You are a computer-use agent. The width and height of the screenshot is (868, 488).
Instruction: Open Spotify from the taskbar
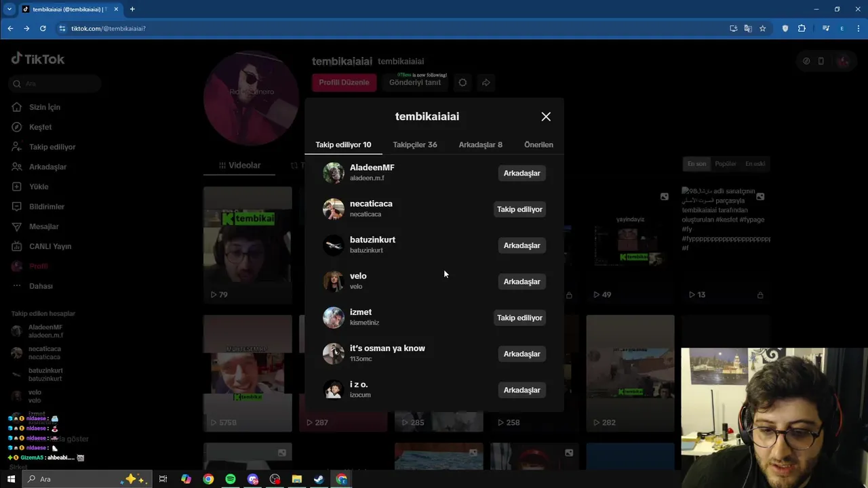point(230,479)
